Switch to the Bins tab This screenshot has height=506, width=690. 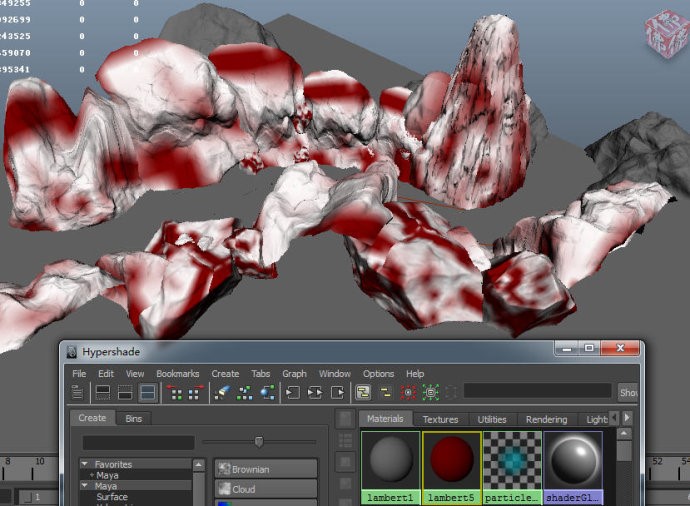(x=133, y=418)
